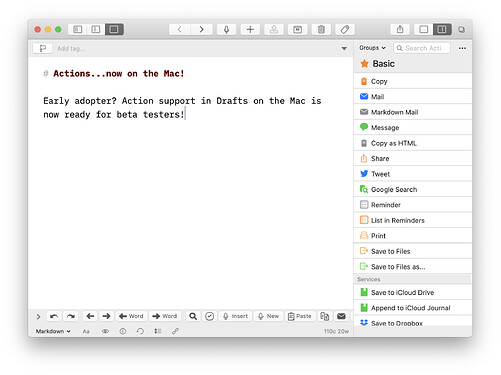Image resolution: width=501 pixels, height=375 pixels.
Task: Open the Markdown syntax dropdown
Action: click(x=53, y=331)
